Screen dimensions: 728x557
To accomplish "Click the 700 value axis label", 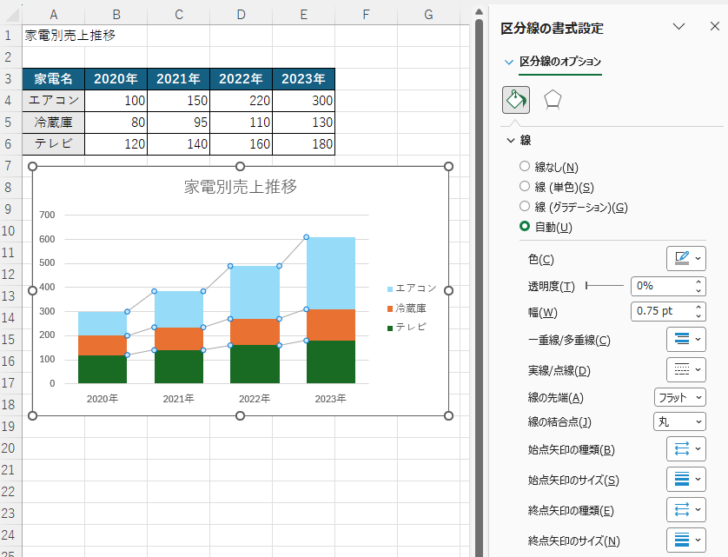I will [47, 215].
